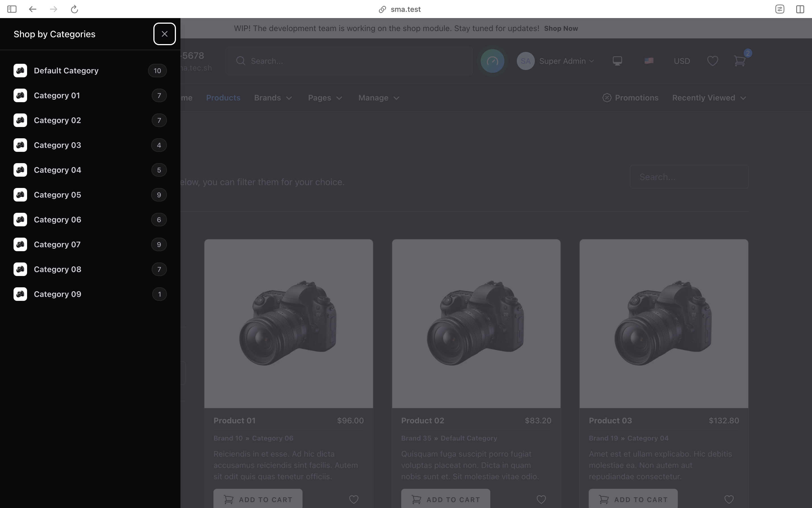Screen dimensions: 812x508
Task: Click the SA avatar circle
Action: [526, 61]
